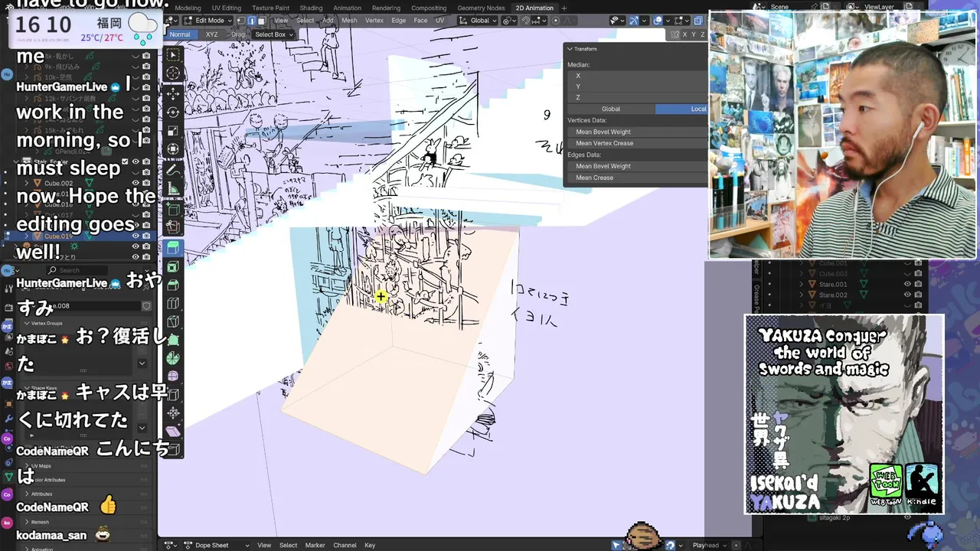Click the XYZ button
Screen dimensions: 980x551
[212, 34]
